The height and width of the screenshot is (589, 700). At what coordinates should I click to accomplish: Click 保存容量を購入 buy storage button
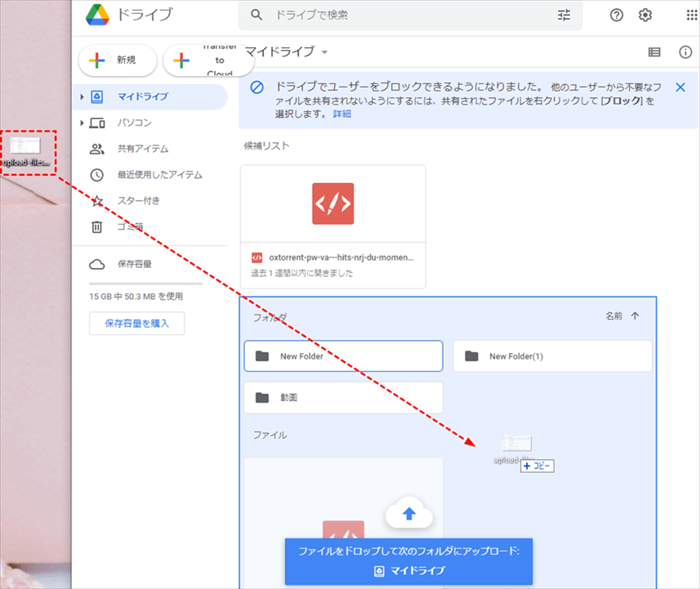tap(136, 324)
